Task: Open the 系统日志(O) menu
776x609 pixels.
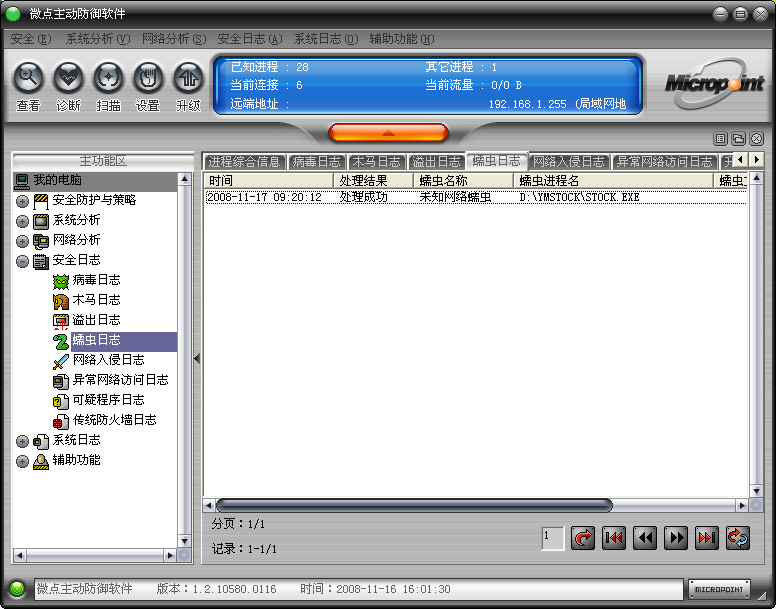Action: click(326, 39)
